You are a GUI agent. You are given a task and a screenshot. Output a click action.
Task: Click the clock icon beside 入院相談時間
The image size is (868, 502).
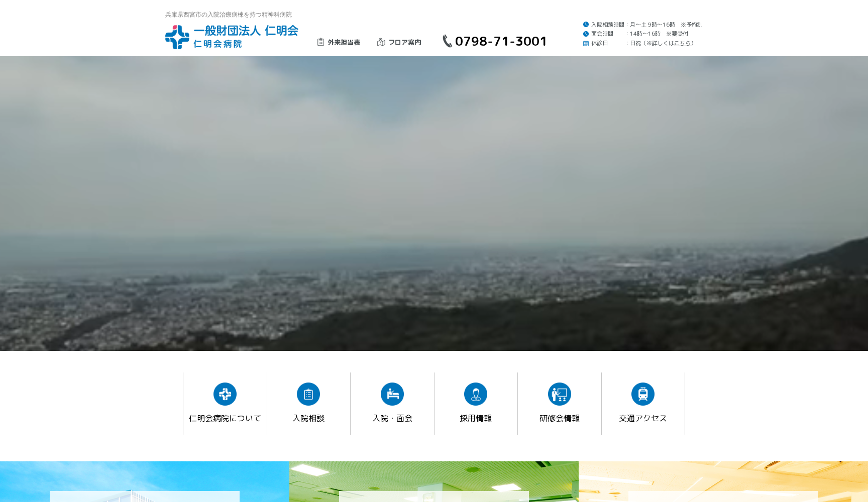tap(585, 24)
